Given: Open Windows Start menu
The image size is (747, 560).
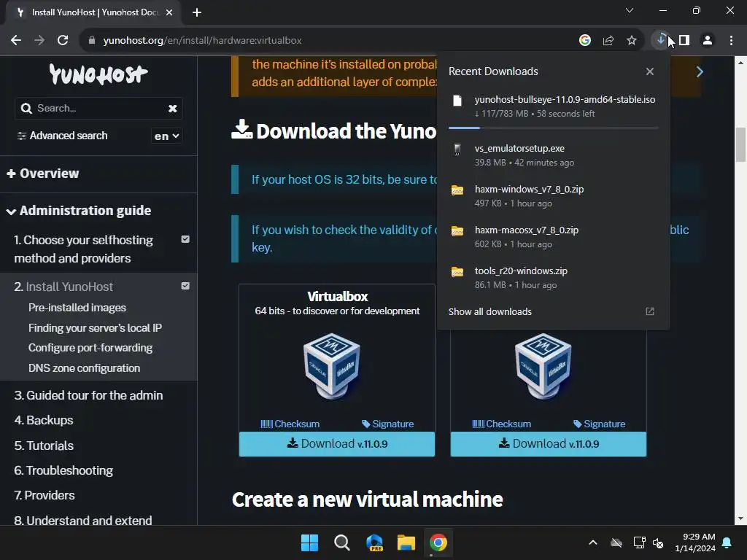Looking at the screenshot, I should 309,542.
